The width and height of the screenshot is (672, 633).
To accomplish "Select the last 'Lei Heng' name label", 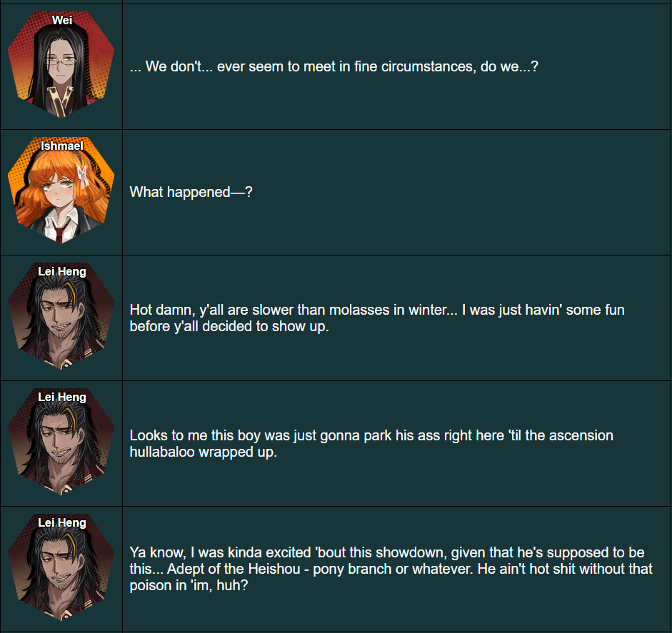I will pyautogui.click(x=62, y=522).
